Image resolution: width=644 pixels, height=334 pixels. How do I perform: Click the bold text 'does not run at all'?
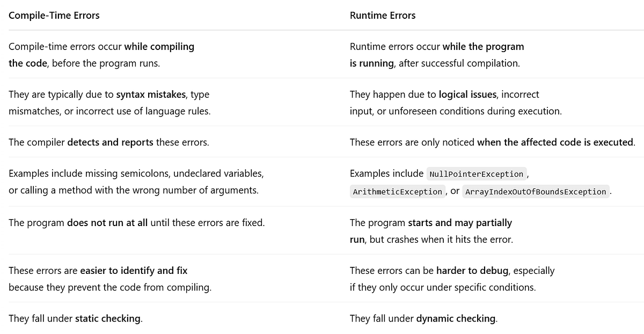107,222
